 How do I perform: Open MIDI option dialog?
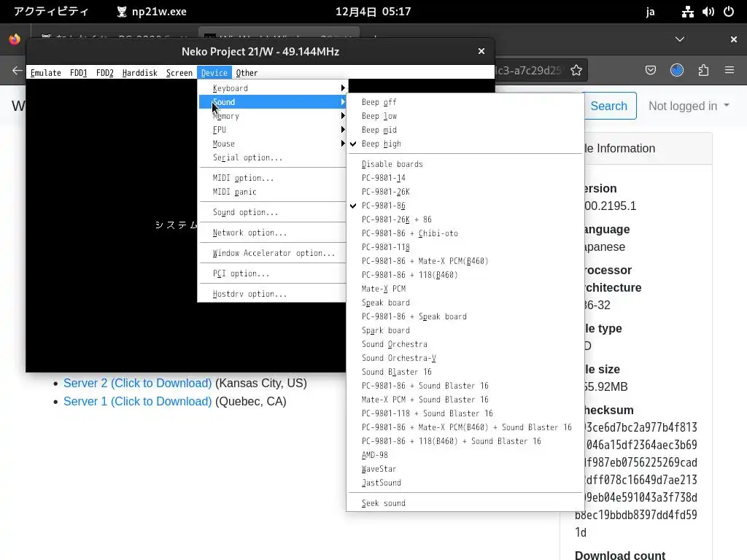[x=273, y=178]
